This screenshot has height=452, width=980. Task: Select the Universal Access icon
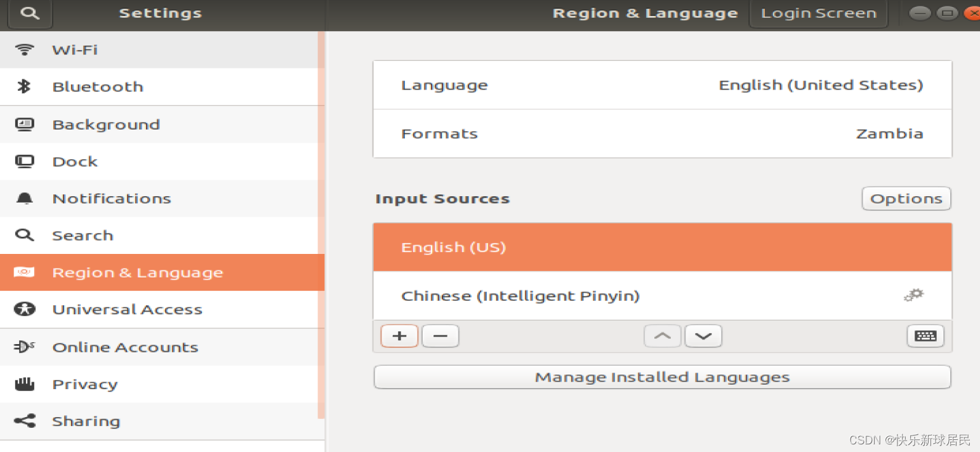24,309
